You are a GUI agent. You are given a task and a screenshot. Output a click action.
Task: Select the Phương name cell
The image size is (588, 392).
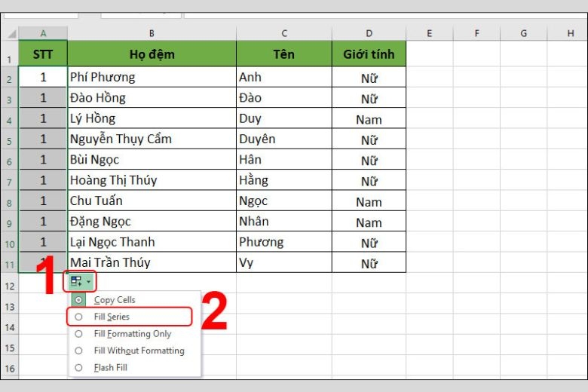pyautogui.click(x=284, y=242)
